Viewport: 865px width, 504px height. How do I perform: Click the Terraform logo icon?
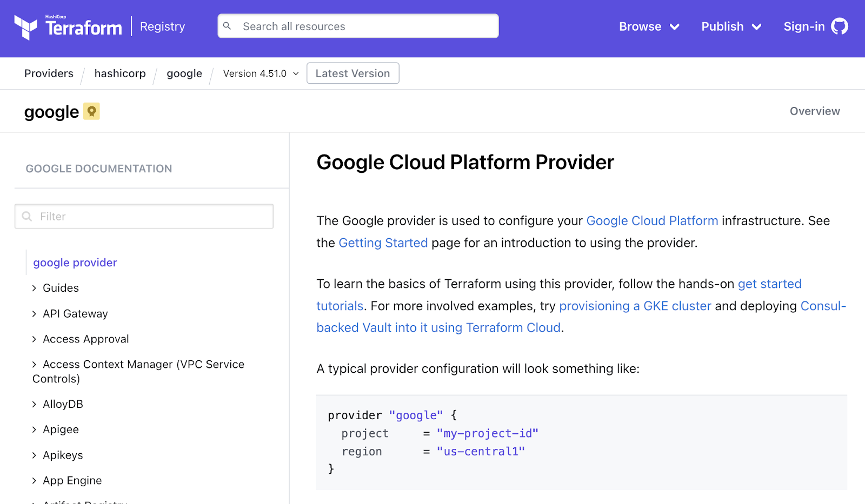click(25, 27)
